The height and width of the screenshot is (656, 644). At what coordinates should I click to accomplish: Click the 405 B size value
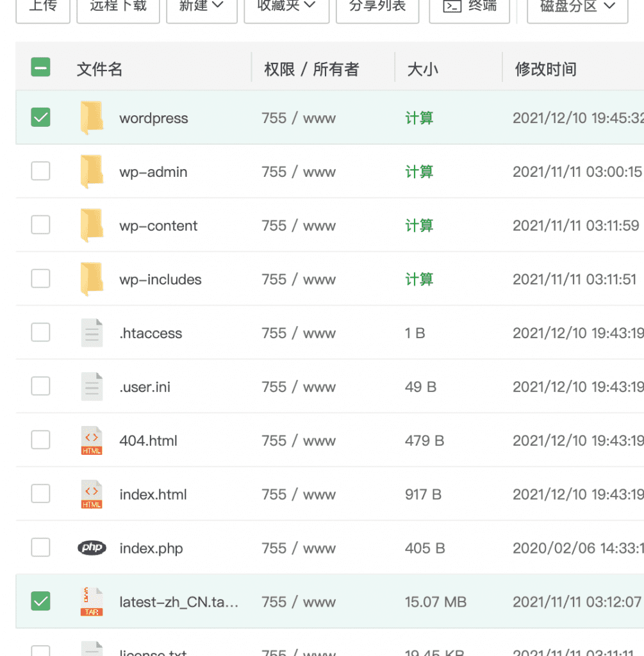tap(425, 548)
